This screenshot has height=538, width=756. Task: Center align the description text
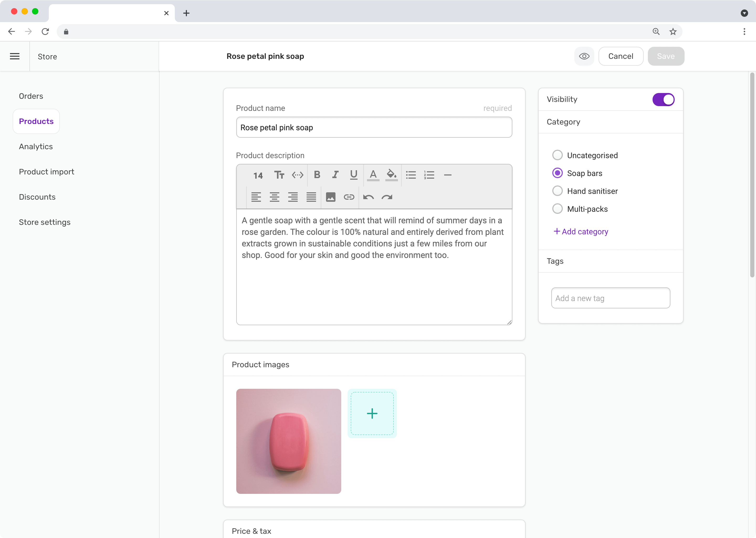click(x=274, y=197)
